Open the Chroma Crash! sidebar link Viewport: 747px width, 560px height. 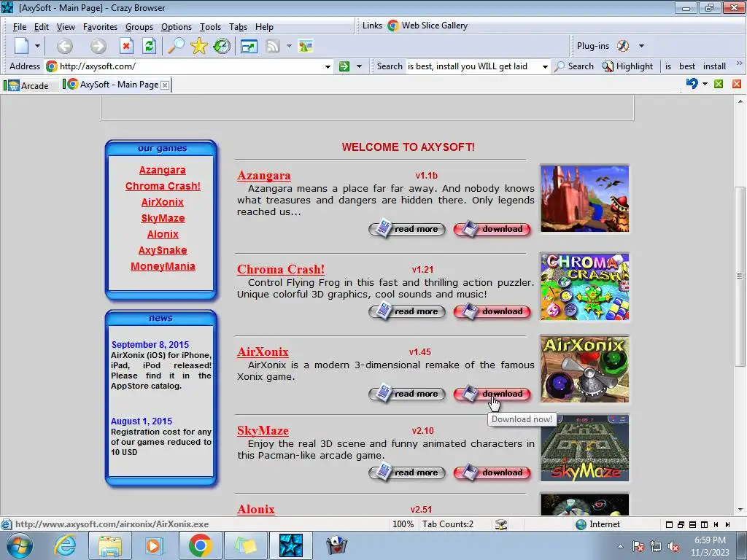tap(163, 186)
